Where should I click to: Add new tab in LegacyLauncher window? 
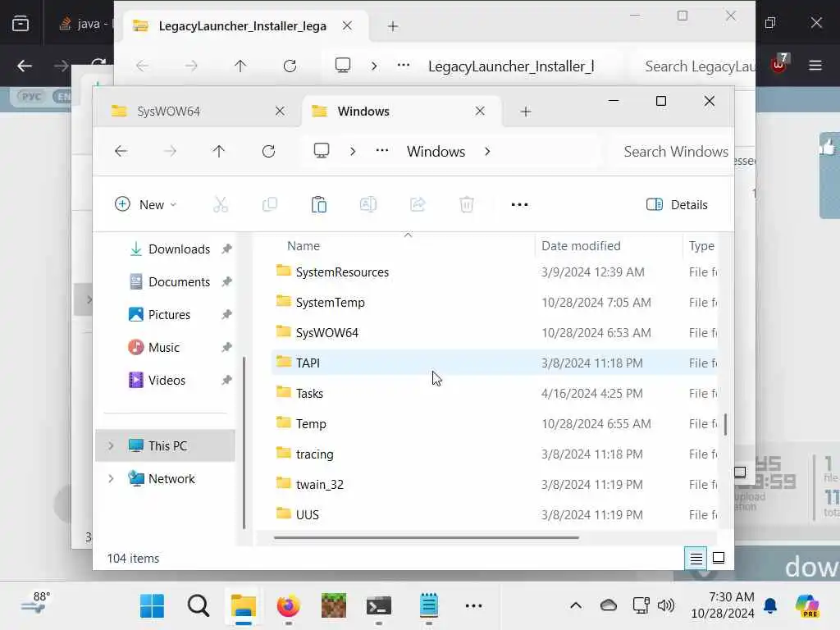(x=393, y=26)
